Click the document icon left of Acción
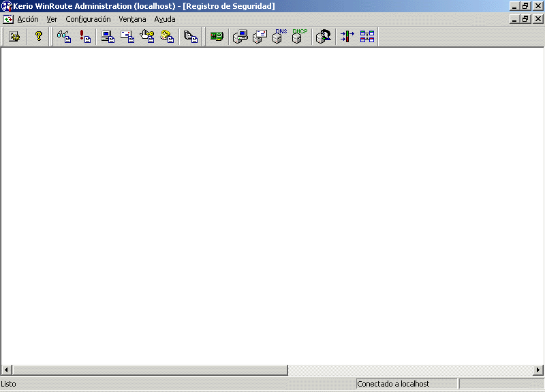 click(x=8, y=19)
